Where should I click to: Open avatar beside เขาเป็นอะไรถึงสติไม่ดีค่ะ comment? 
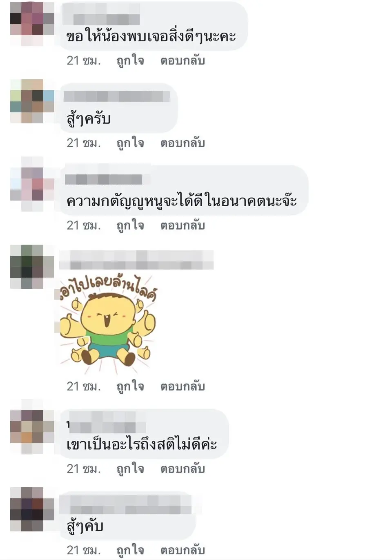click(32, 427)
